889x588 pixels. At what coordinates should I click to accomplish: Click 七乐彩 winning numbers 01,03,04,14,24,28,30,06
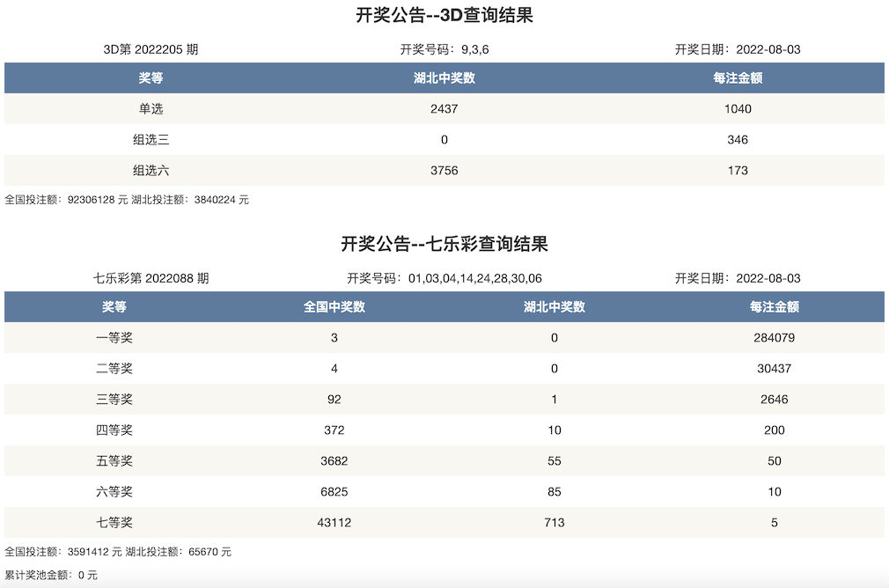click(475, 278)
